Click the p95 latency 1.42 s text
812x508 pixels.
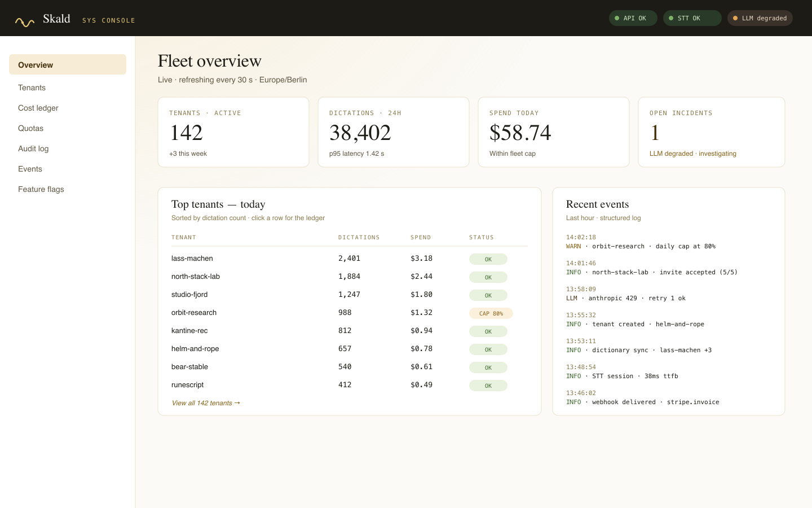(356, 154)
